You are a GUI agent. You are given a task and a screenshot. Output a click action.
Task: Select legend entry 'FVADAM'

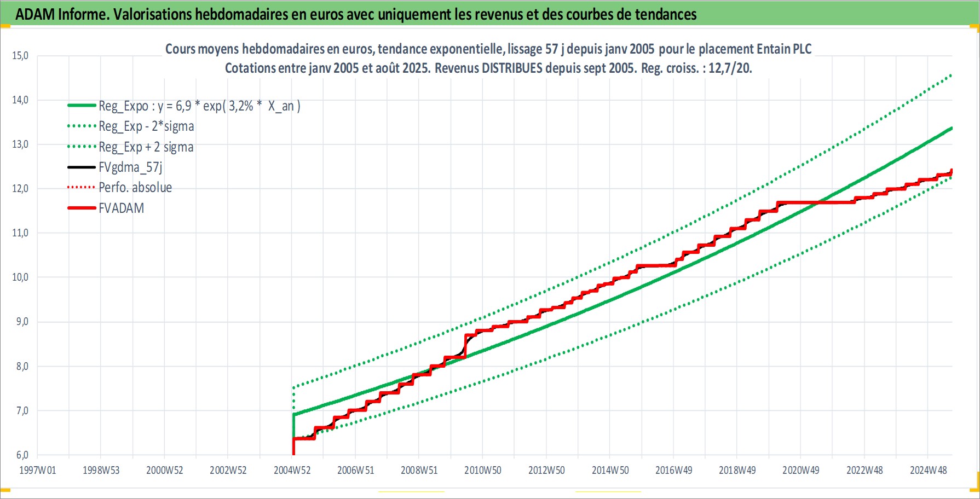(121, 208)
